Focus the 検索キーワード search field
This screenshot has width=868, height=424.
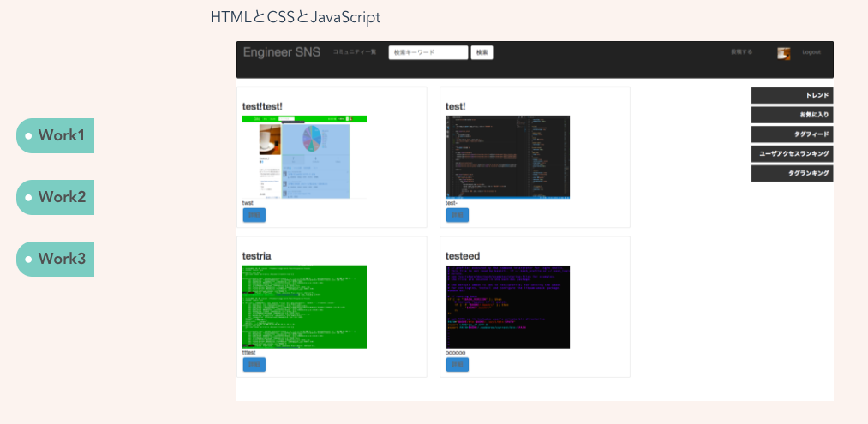pyautogui.click(x=428, y=52)
